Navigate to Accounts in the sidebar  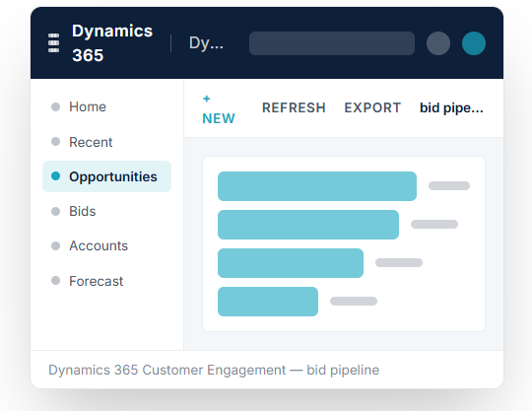106,245
